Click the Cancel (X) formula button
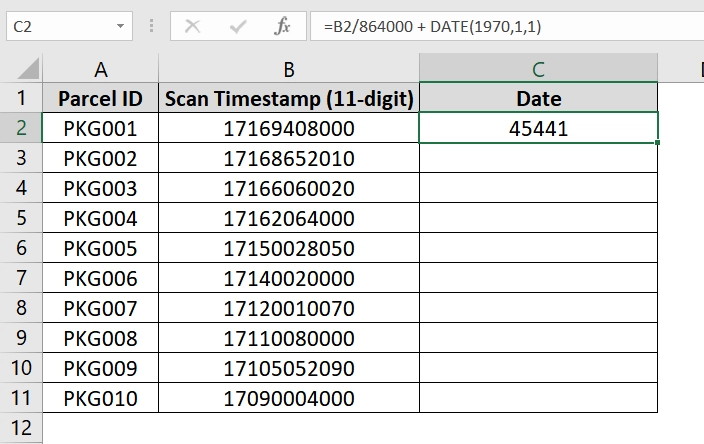 (x=193, y=26)
